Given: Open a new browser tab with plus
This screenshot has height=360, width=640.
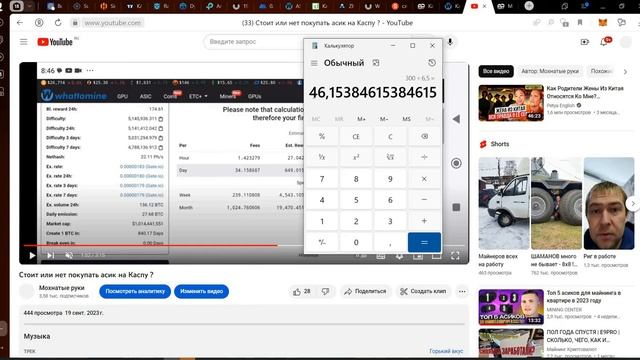Looking at the screenshot, I should coord(529,6).
